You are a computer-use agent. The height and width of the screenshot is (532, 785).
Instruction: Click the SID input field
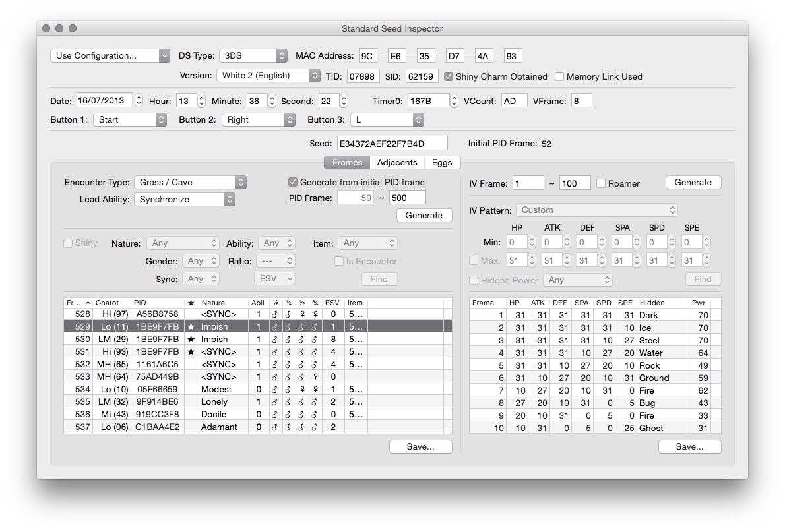pos(422,76)
